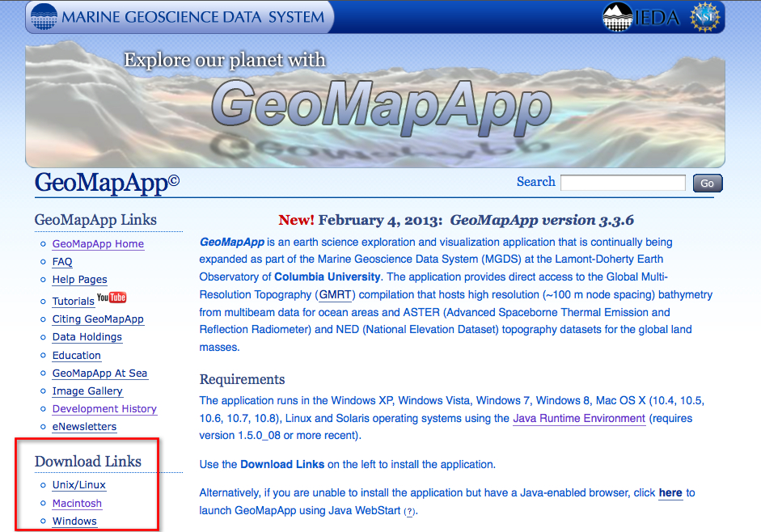Browse the Image Gallery

click(87, 391)
